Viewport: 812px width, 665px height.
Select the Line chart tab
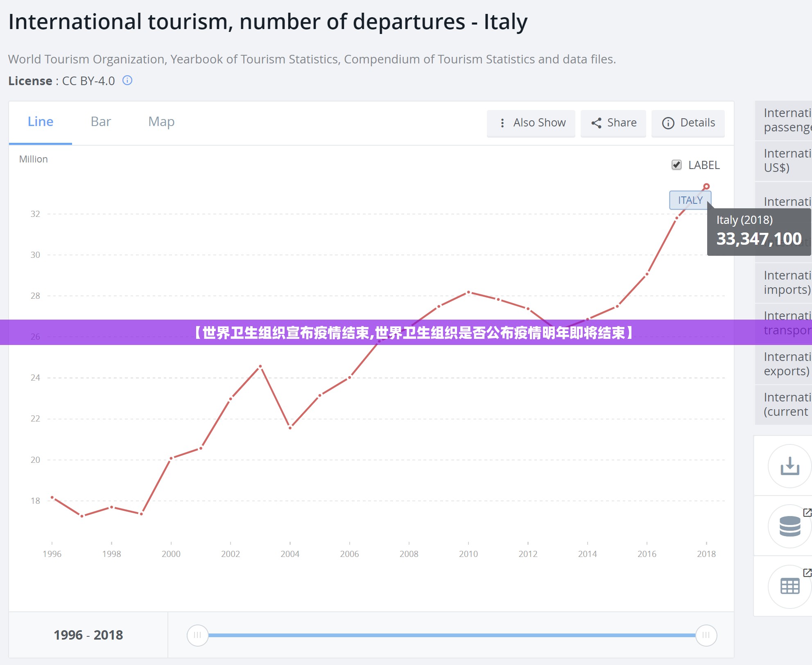pyautogui.click(x=41, y=122)
